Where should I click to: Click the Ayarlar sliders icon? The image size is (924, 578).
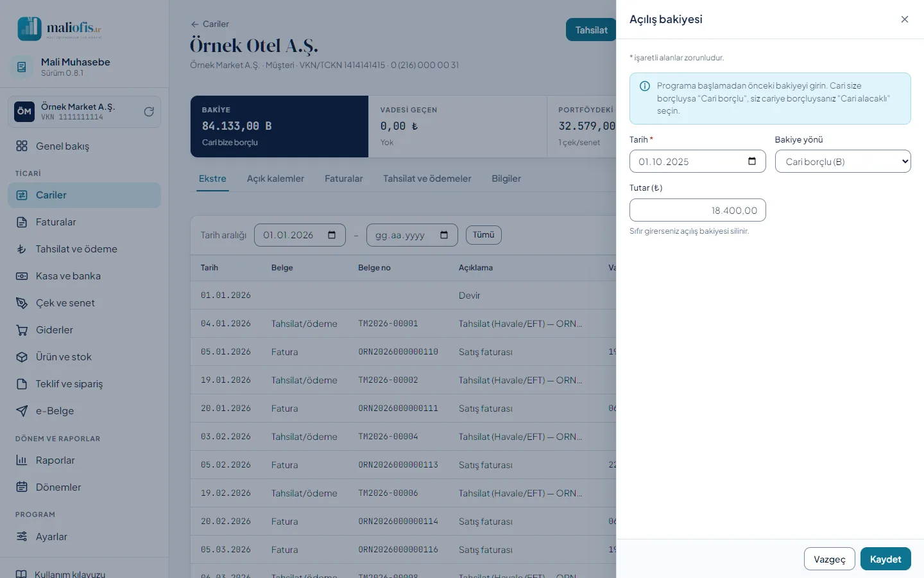22,537
